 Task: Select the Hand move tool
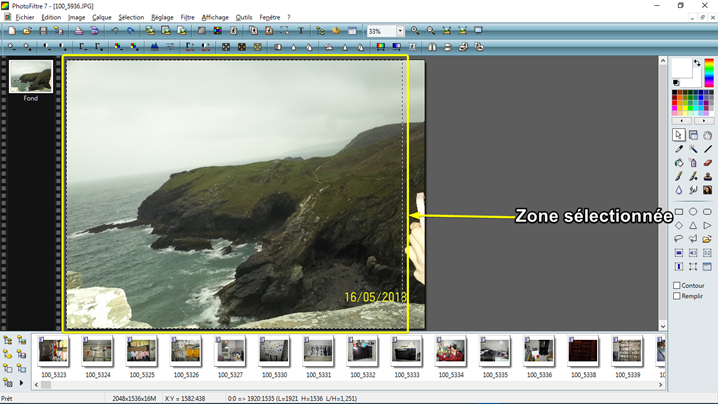click(x=707, y=135)
